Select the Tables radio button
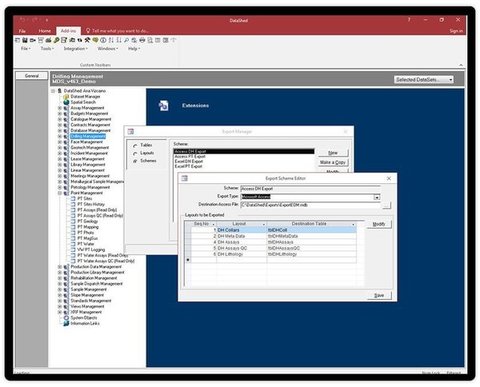 click(x=135, y=146)
